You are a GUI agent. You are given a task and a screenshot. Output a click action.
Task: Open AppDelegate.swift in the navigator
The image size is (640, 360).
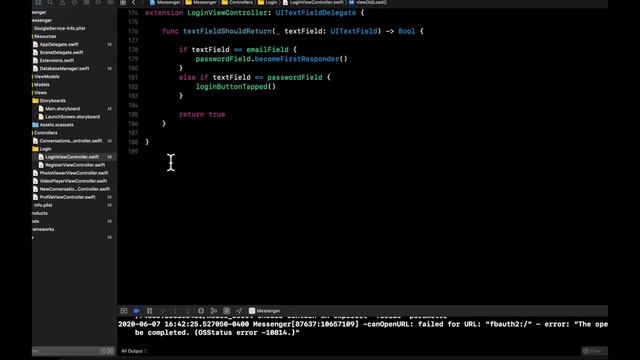(59, 44)
